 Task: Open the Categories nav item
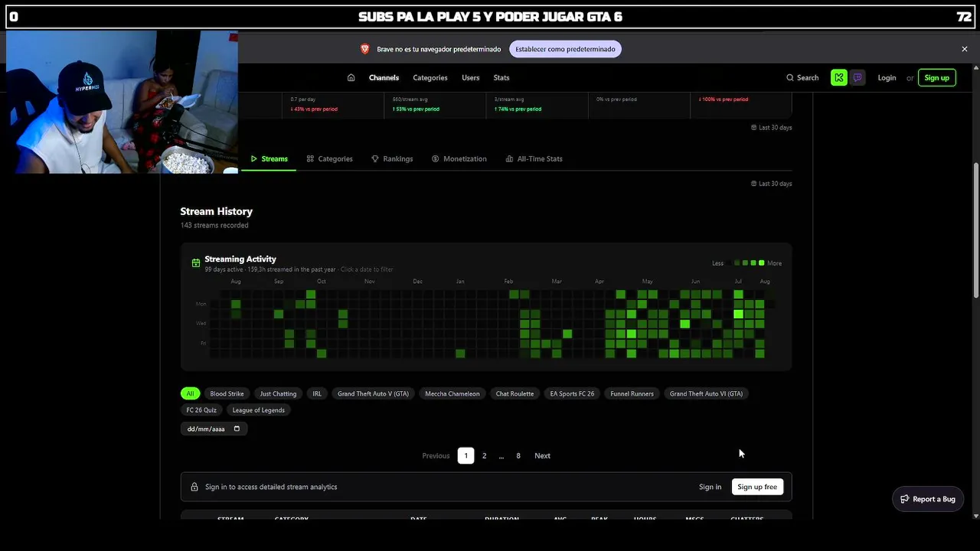pos(430,77)
